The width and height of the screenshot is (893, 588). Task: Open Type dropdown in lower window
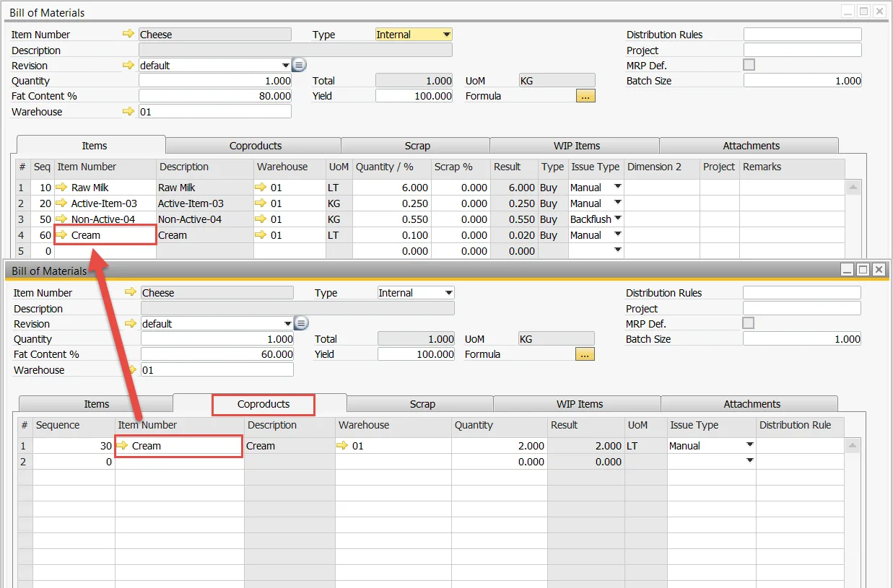pos(449,292)
